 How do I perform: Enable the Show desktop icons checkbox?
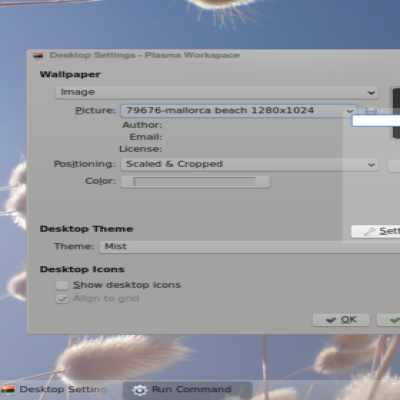62,285
